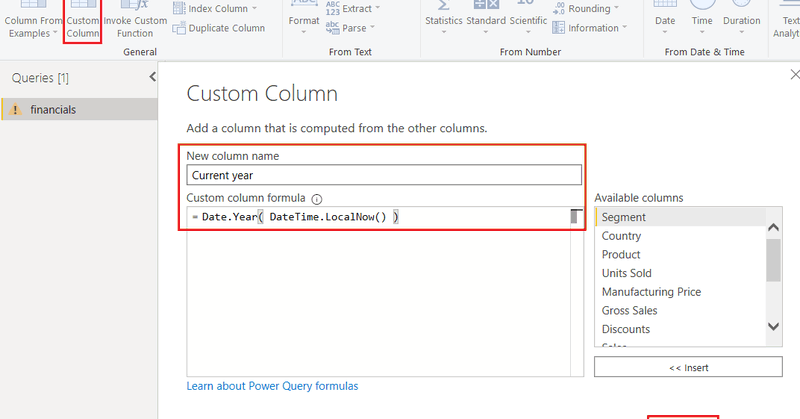Select Gross Sales in Available columns
Screen dimensions: 800x419
[681, 310]
